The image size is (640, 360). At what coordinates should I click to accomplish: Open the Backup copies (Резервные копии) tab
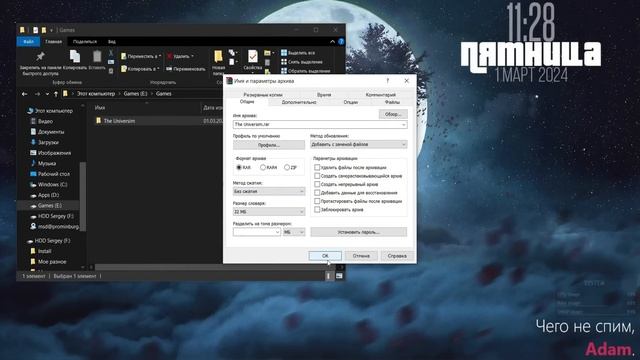(x=263, y=95)
